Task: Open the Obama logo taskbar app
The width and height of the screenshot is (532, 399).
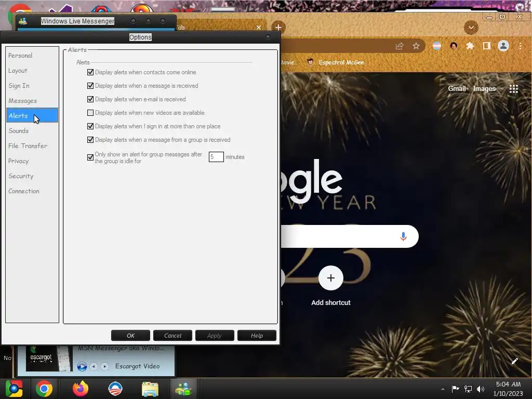Action: click(115, 389)
